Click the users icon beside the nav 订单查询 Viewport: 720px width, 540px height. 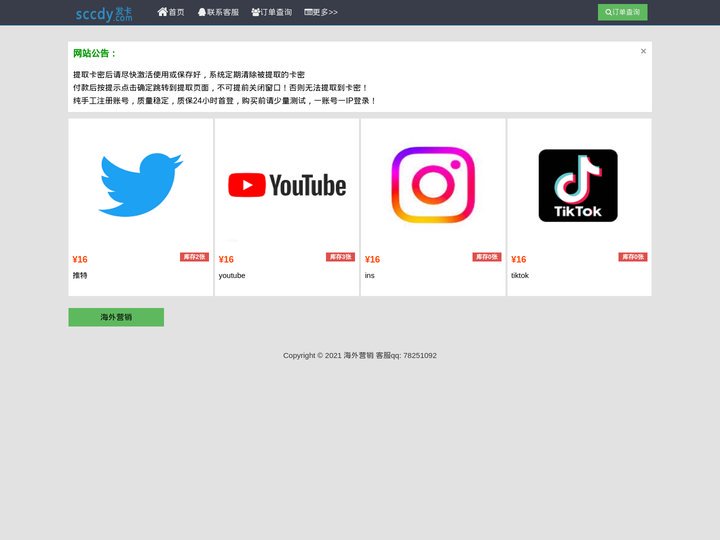(x=256, y=12)
